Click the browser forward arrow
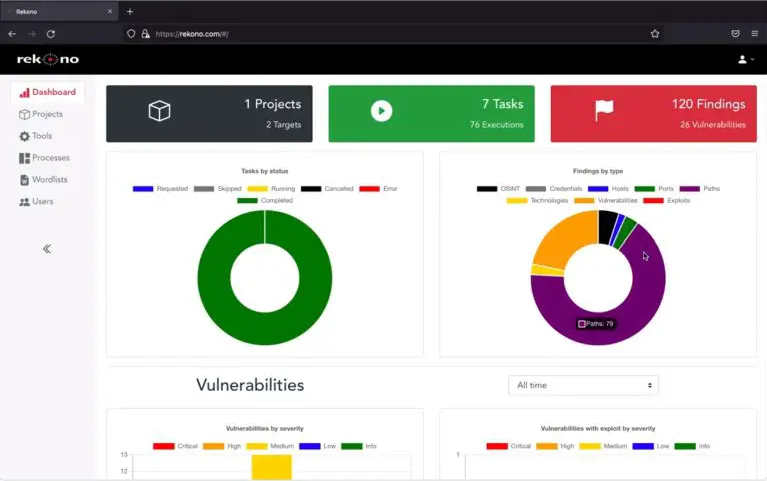Image resolution: width=767 pixels, height=481 pixels. click(x=32, y=34)
